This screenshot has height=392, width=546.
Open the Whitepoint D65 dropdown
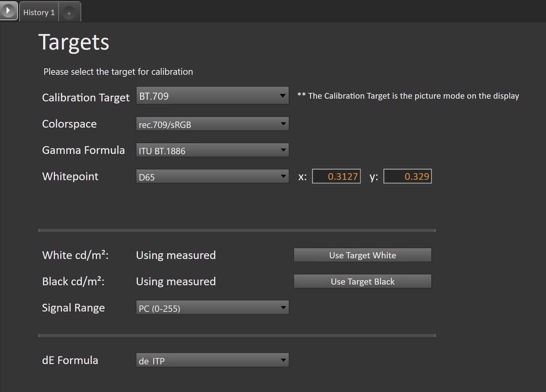point(212,176)
